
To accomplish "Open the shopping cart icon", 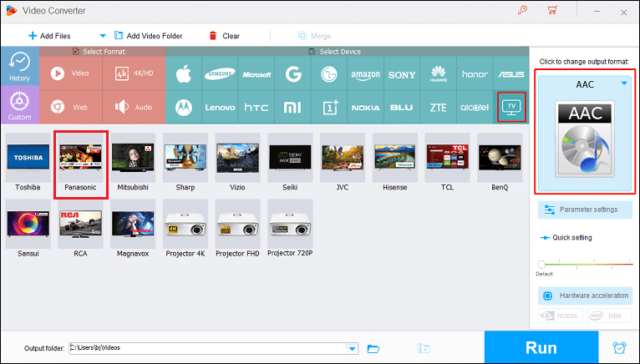I will click(x=552, y=10).
